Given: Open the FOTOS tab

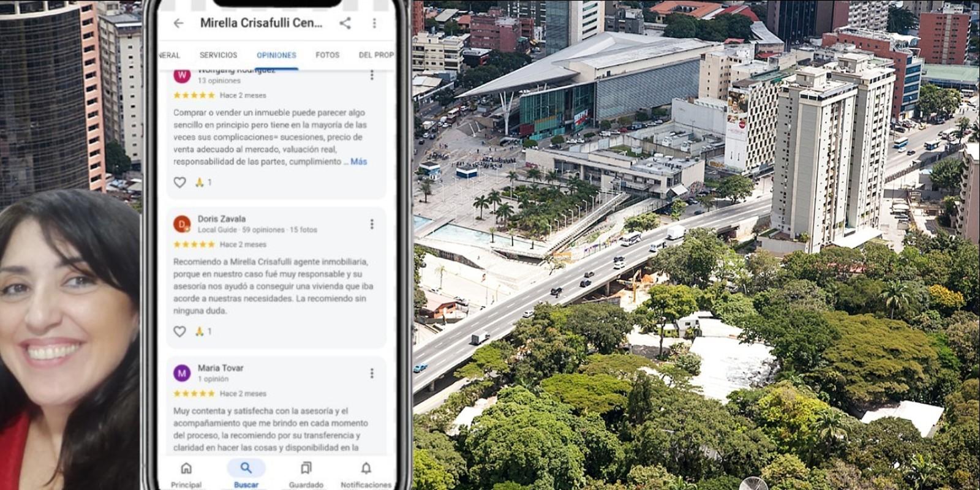Looking at the screenshot, I should tap(327, 55).
